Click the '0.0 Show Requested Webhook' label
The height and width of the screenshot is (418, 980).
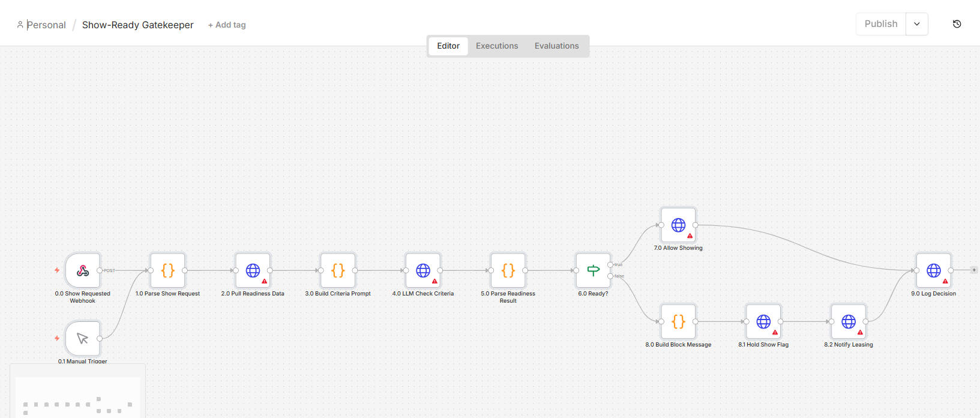click(x=83, y=297)
